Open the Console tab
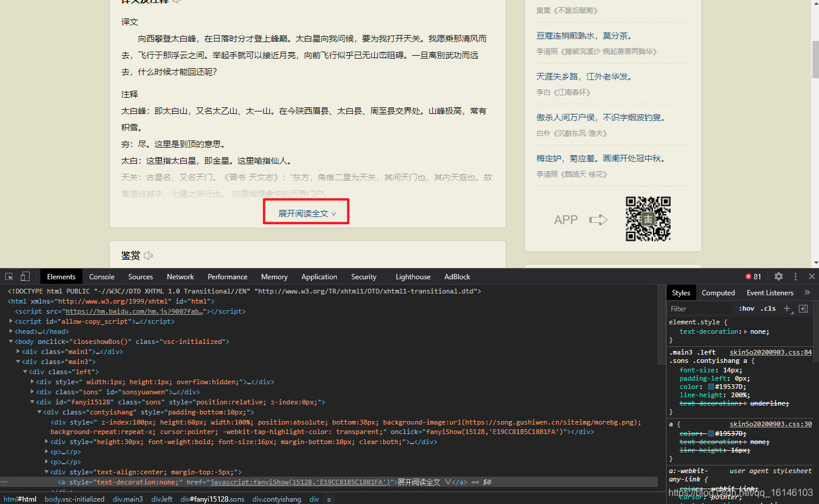The height and width of the screenshot is (504, 819). [102, 276]
